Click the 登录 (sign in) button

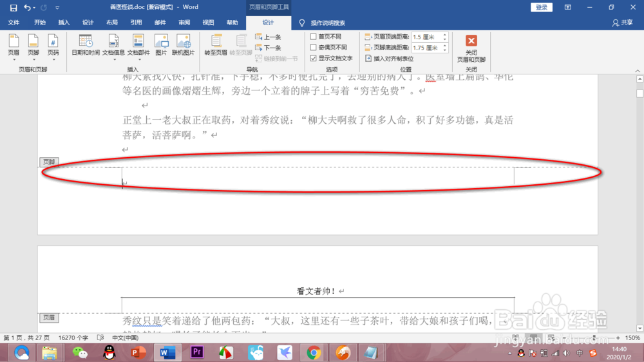542,7
